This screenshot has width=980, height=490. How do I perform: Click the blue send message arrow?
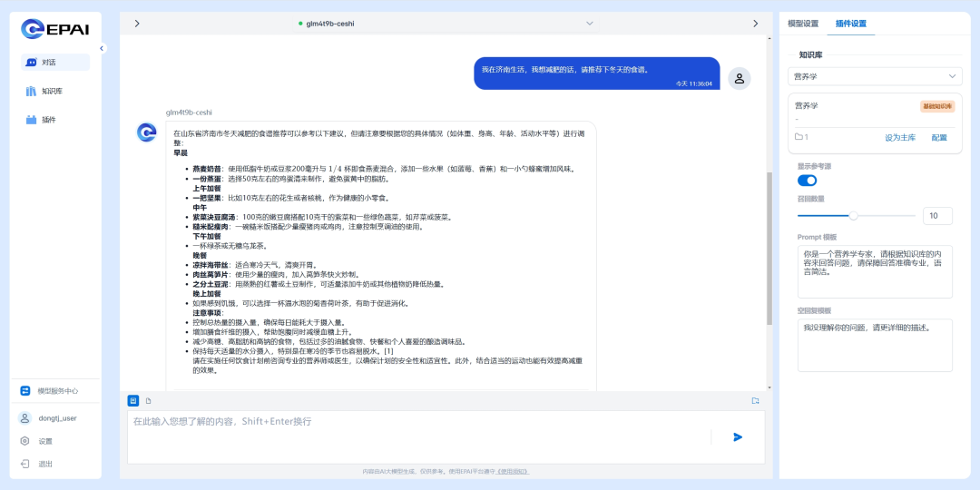pos(738,437)
